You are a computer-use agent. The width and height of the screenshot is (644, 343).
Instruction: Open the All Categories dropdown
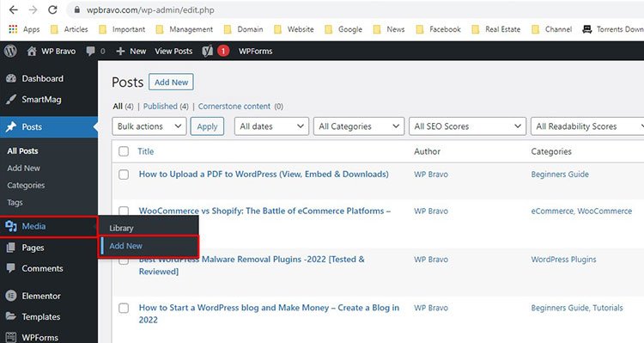pos(359,126)
